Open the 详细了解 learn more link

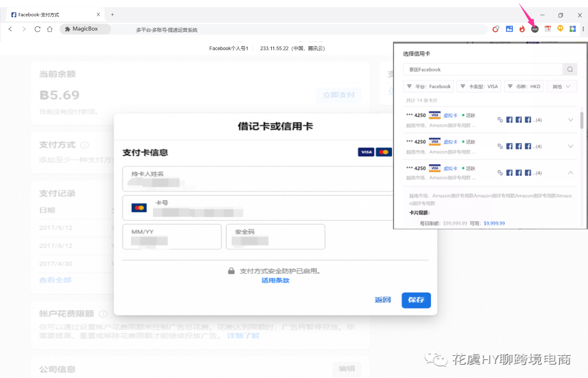[x=243, y=336]
